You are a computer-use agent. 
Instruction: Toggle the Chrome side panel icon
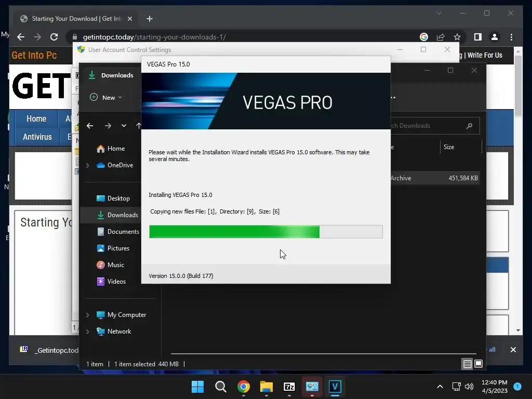tap(478, 37)
